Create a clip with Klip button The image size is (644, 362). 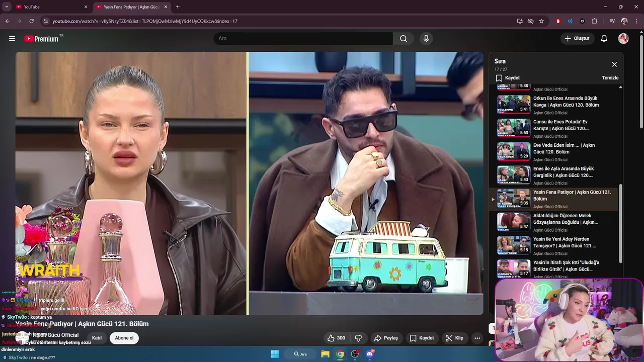tap(454, 338)
